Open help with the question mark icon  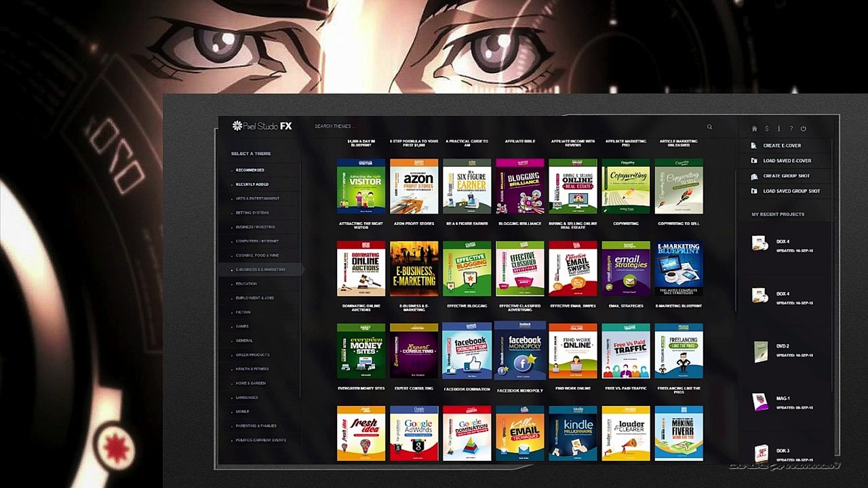point(791,129)
